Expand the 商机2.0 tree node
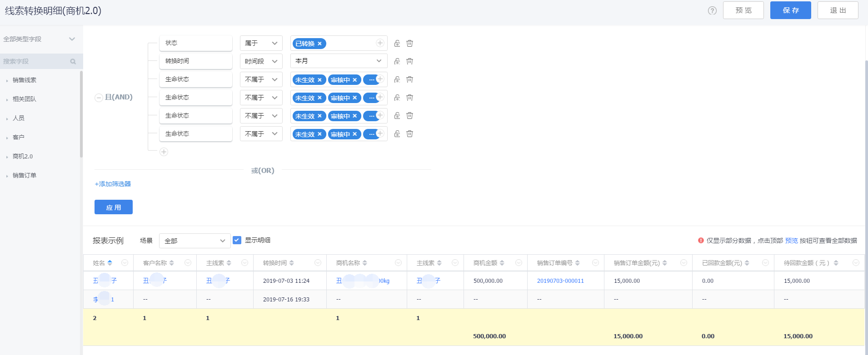The width and height of the screenshot is (868, 355). (x=7, y=157)
